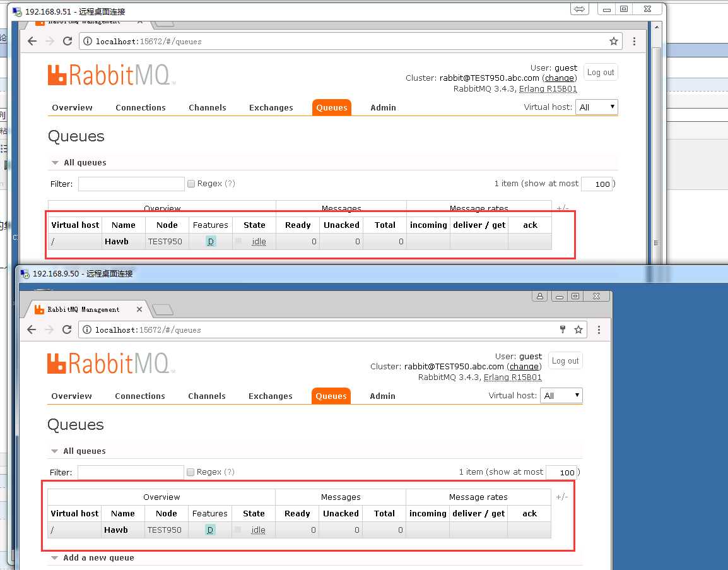Click Regex help (?) in upper window
Screen dimensions: 728x570
click(x=230, y=184)
